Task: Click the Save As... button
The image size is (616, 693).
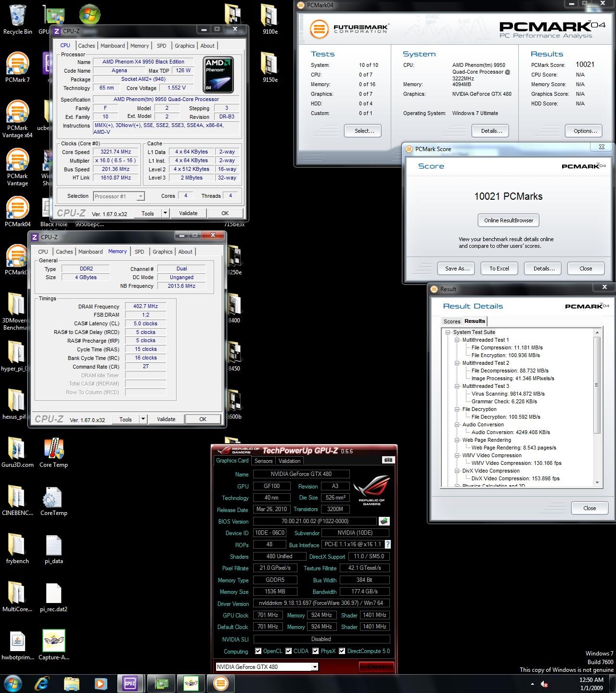Action: point(457,269)
